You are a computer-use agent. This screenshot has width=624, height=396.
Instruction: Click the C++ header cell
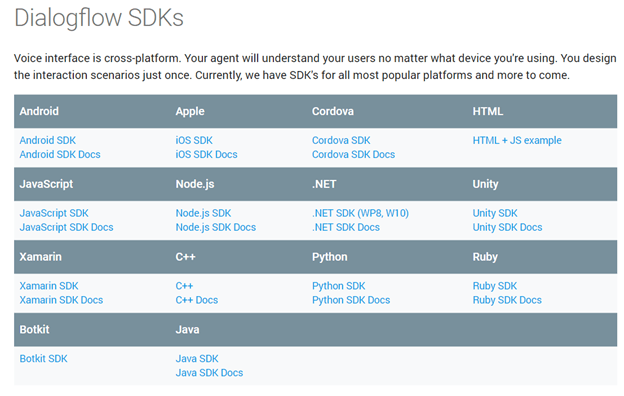[x=185, y=257]
